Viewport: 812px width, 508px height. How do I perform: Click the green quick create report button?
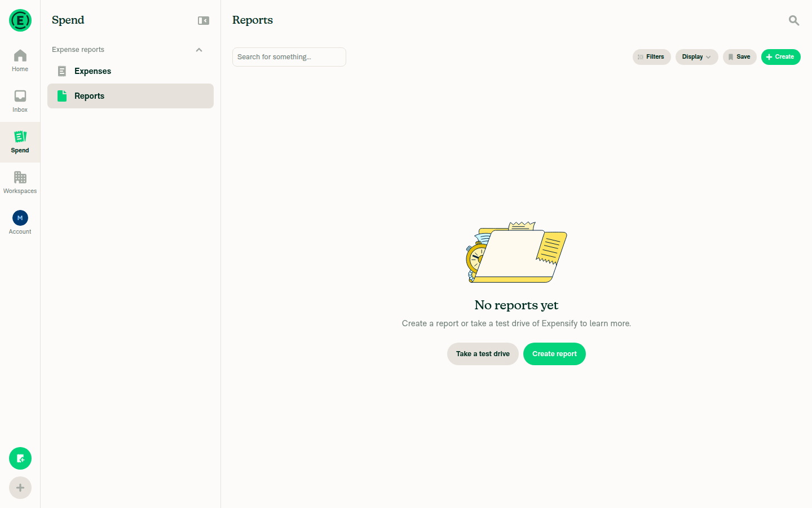click(20, 458)
